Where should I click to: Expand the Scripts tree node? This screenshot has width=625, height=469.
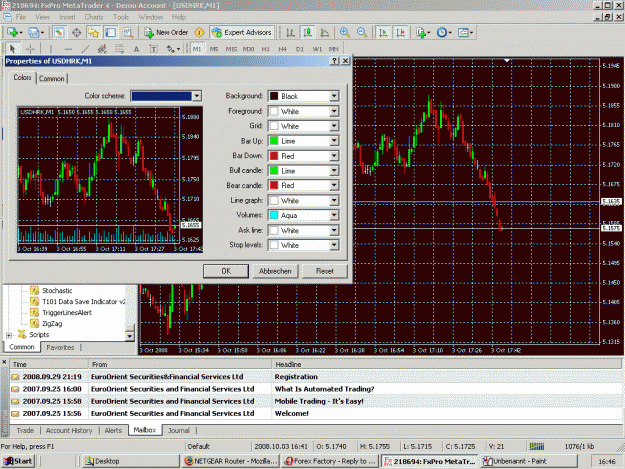[x=9, y=335]
